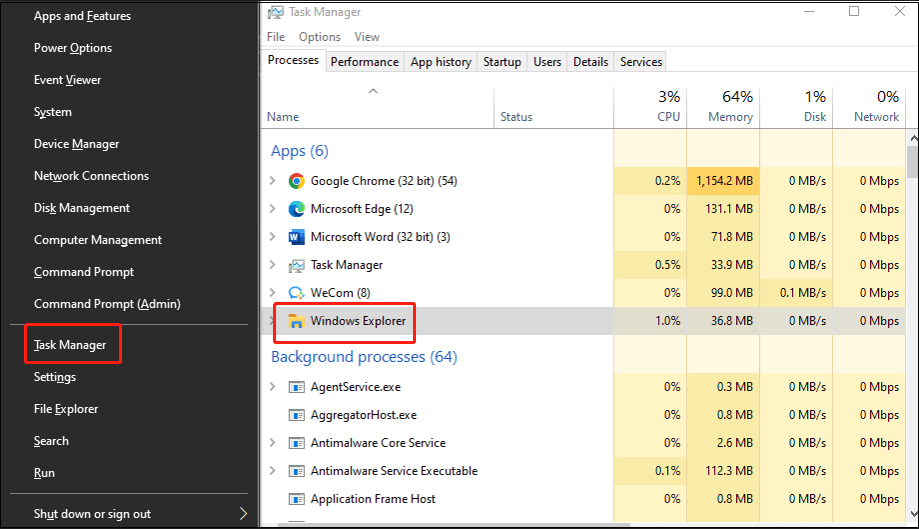Sort by the CPU column header

pos(669,117)
